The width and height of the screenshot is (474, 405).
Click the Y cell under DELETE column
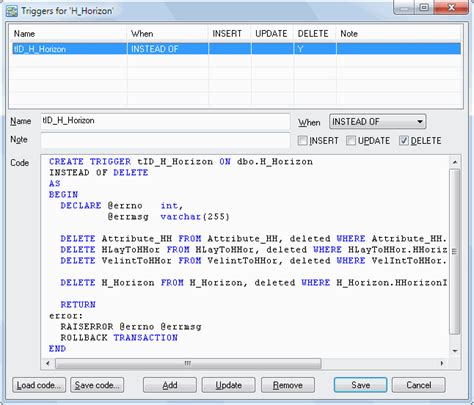(315, 49)
